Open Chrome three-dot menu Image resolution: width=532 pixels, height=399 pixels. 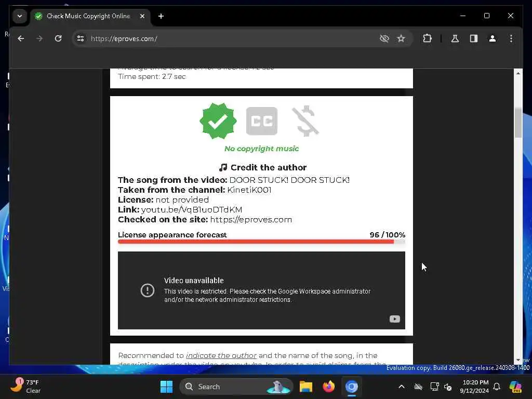point(511,38)
